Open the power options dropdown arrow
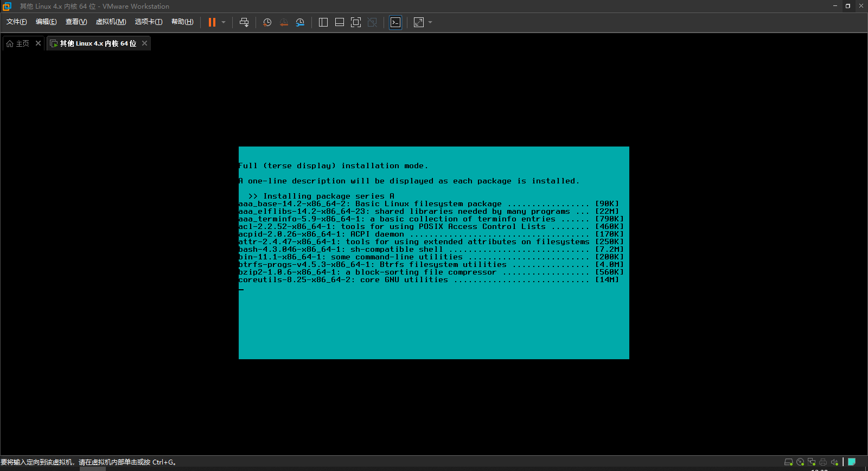This screenshot has height=471, width=868. point(224,22)
